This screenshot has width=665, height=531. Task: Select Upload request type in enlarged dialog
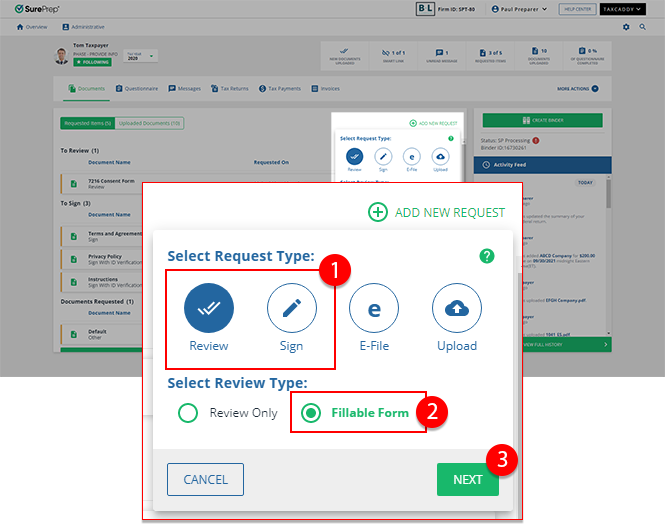(457, 308)
